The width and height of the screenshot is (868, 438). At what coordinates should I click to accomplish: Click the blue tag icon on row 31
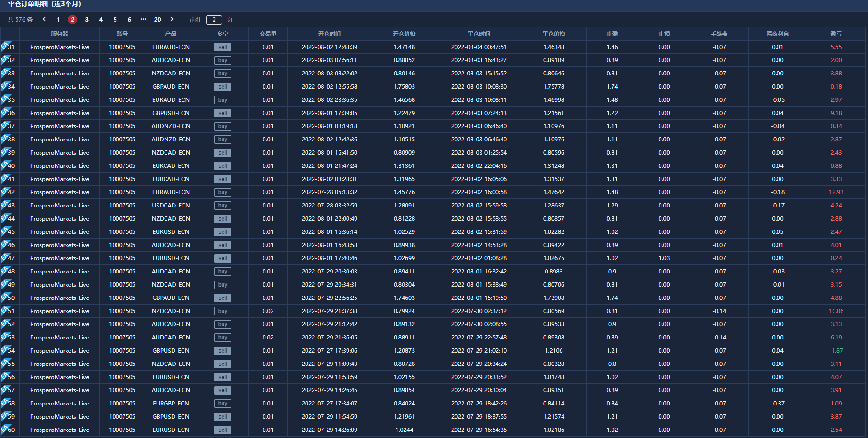tap(6, 46)
